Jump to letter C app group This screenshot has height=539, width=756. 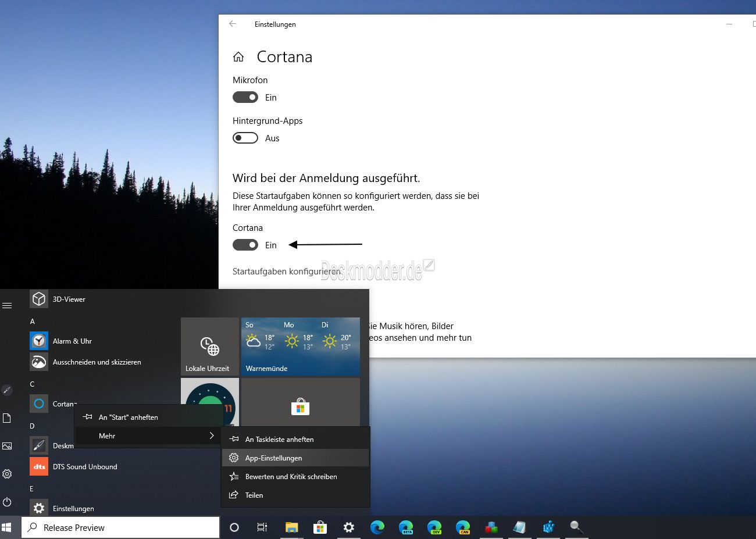coord(33,384)
